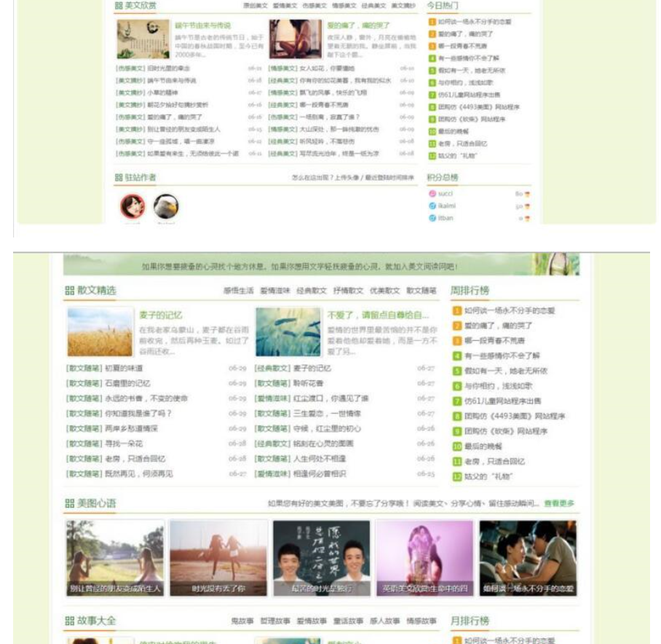Open article 两岸乡愁遥情深

[x=131, y=428]
